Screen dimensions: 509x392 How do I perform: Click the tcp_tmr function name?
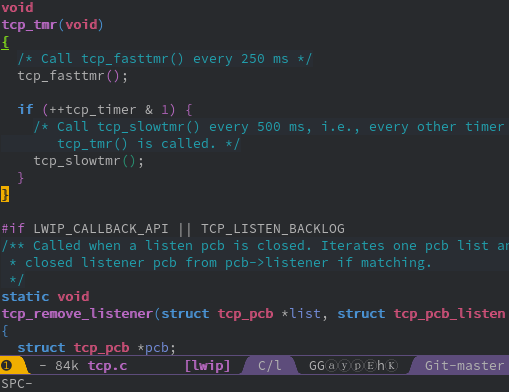click(29, 25)
